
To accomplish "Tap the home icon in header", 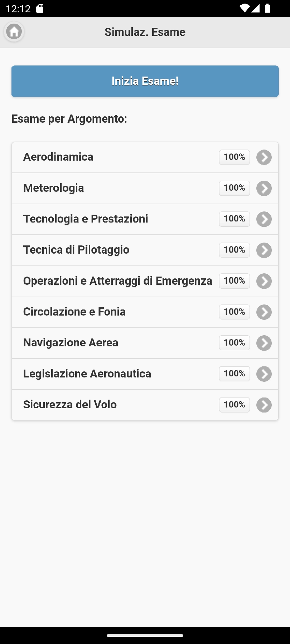I will pyautogui.click(x=14, y=32).
